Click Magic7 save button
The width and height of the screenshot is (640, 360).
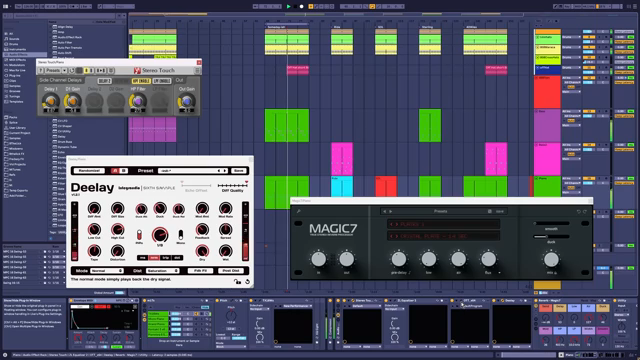tap(500, 211)
